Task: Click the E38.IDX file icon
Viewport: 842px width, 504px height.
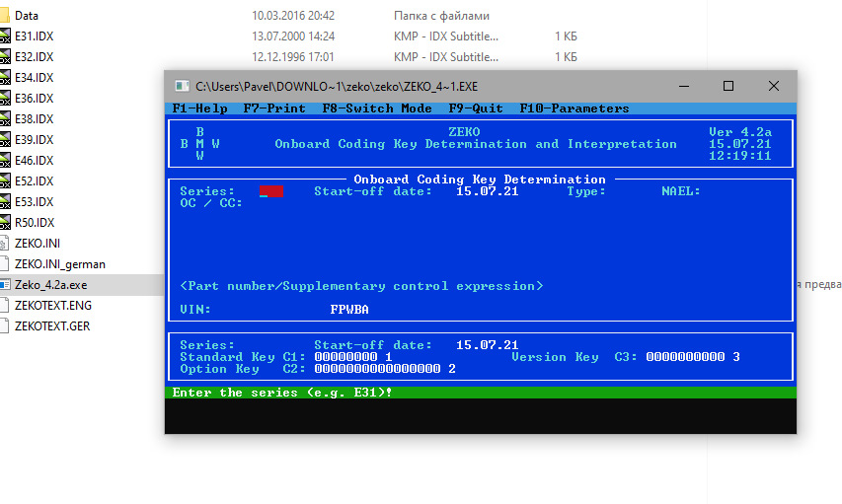Action: point(4,119)
